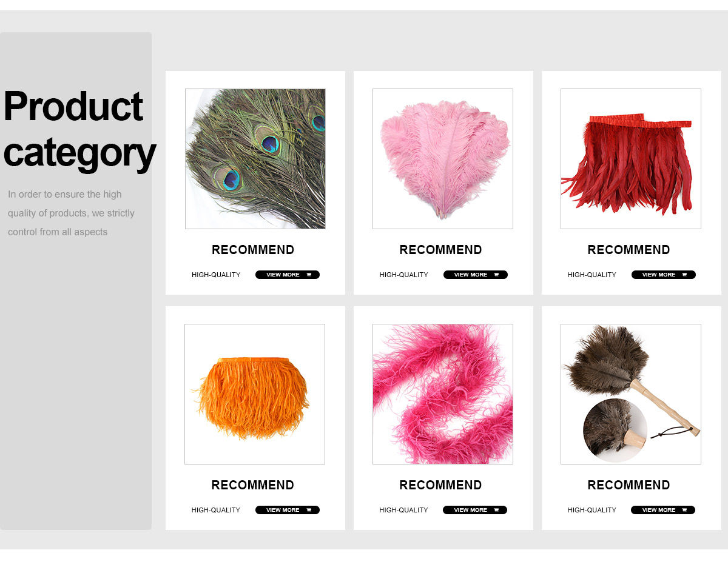Click VIEW MORE under red feather fringe
Screen dimensions: 728x570
[x=664, y=275]
